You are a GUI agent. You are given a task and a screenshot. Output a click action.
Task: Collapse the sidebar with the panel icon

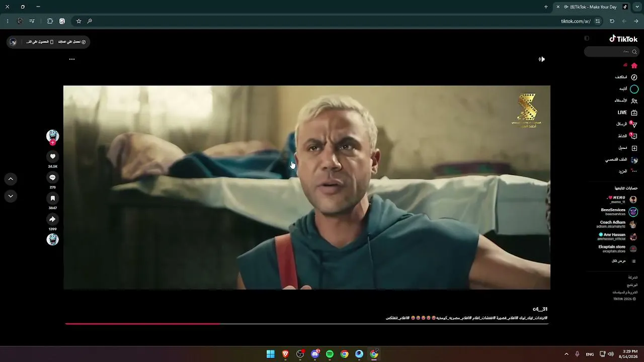[587, 38]
